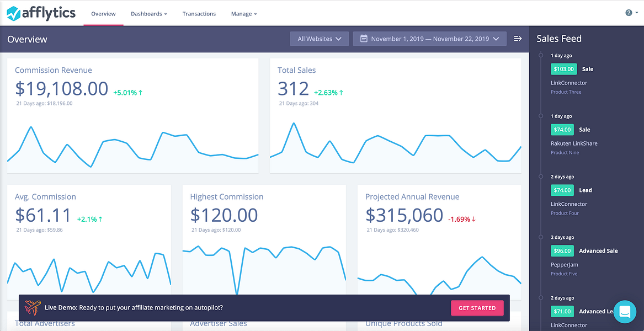Image resolution: width=644 pixels, height=331 pixels.
Task: Click the $315,060 projected revenue value
Action: (405, 215)
